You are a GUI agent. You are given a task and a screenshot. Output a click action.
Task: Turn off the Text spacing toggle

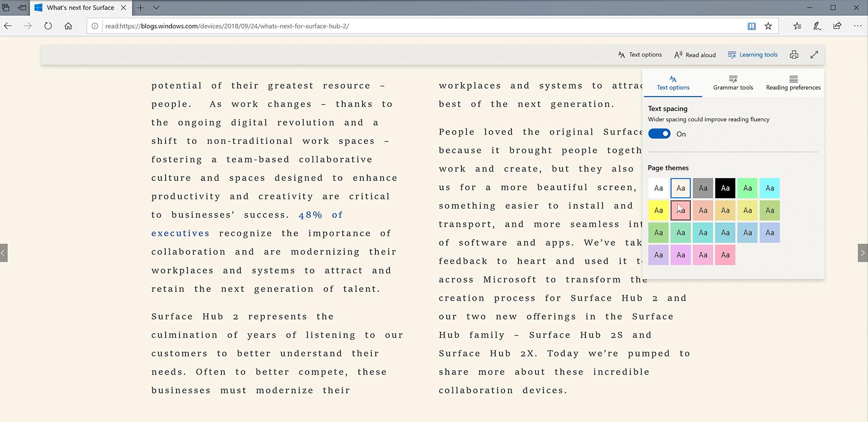[659, 134]
